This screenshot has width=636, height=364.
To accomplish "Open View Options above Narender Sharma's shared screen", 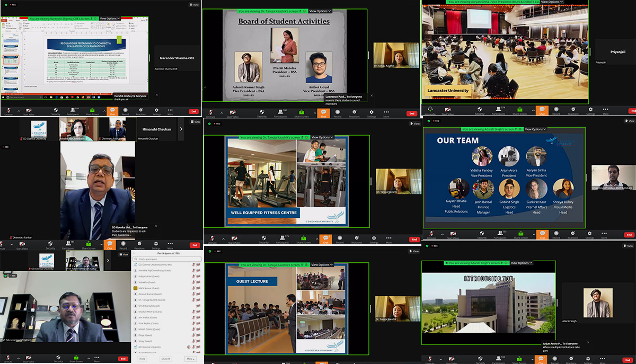I will click(110, 19).
